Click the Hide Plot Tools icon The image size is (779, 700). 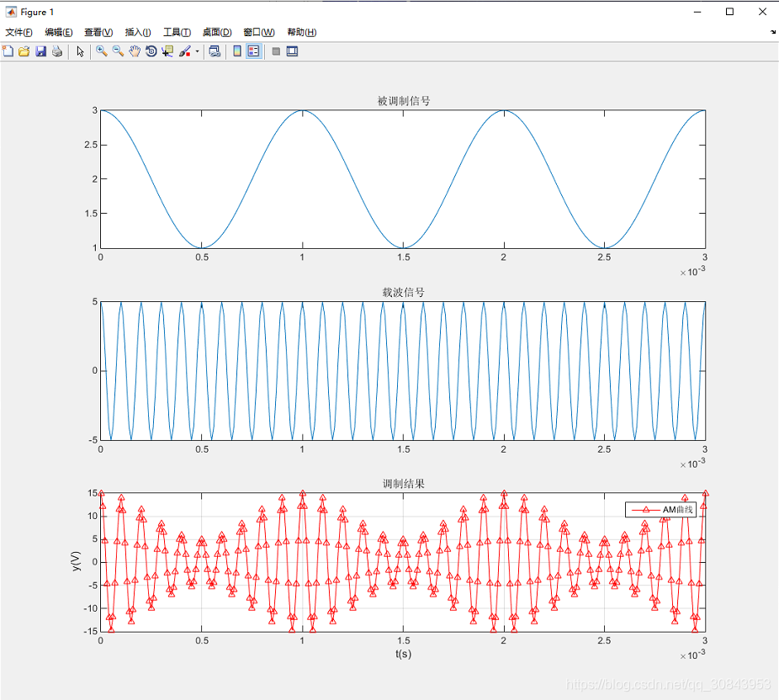coord(276,51)
